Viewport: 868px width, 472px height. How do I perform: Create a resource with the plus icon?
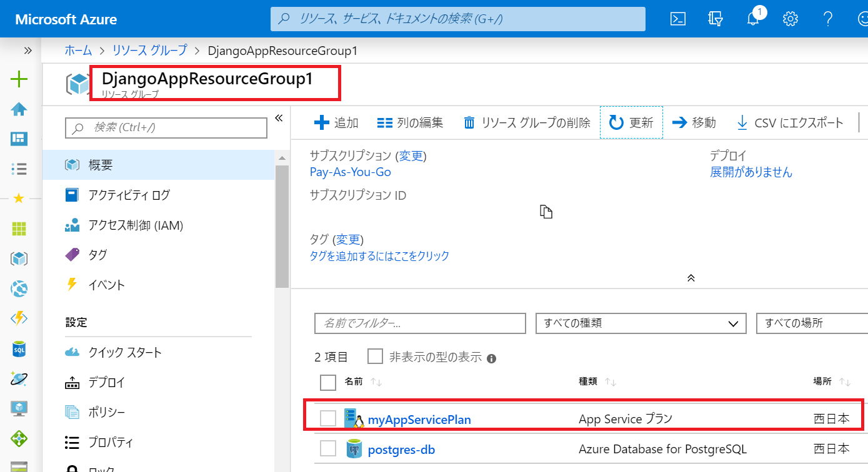pos(19,79)
